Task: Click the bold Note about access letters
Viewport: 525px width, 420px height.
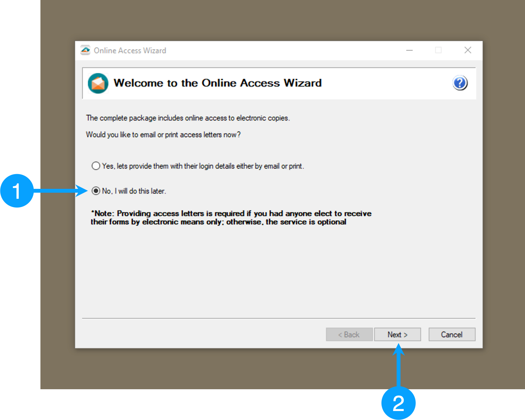Action: tap(231, 218)
